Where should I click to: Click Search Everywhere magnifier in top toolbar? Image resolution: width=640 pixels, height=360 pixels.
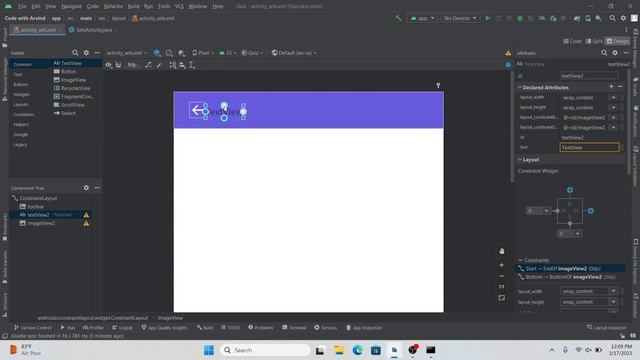point(612,18)
